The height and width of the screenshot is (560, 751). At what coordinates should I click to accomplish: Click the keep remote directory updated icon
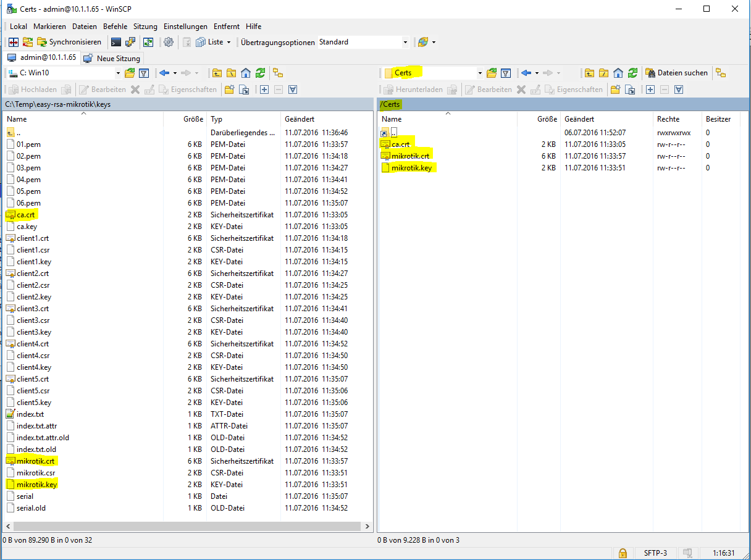coord(148,42)
